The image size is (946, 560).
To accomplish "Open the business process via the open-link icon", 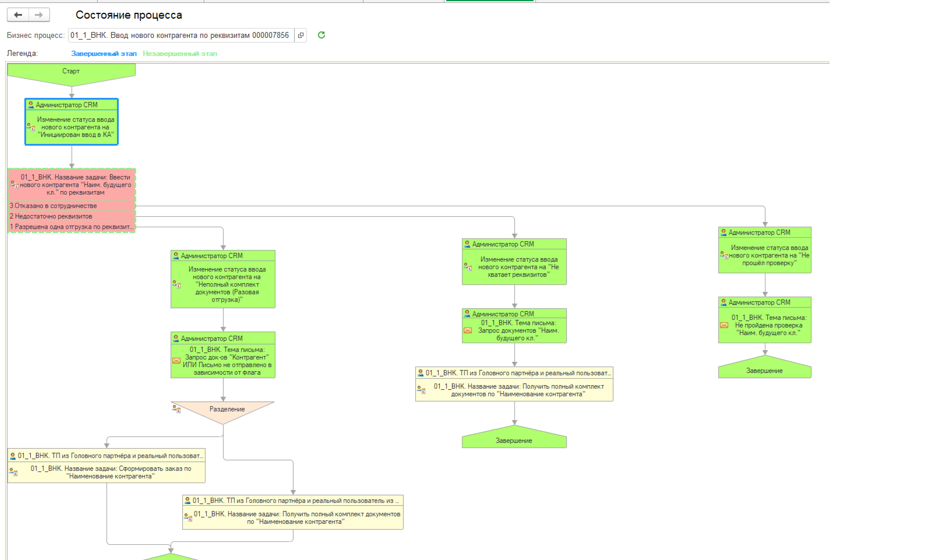I will (x=301, y=35).
